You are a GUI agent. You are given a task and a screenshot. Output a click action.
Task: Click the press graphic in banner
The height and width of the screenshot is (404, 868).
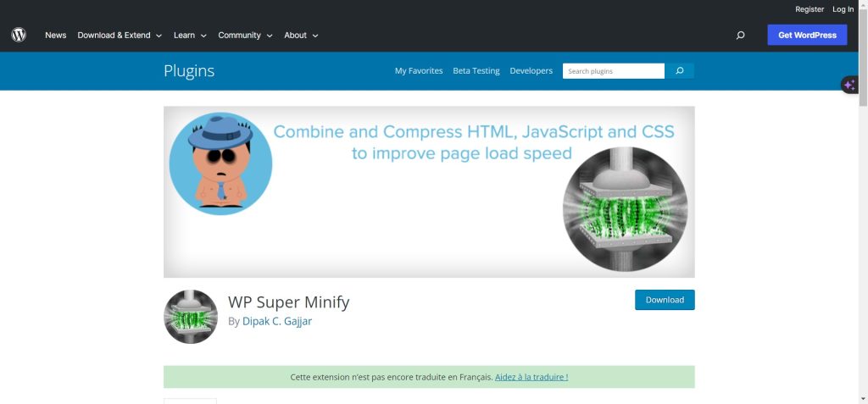(625, 208)
